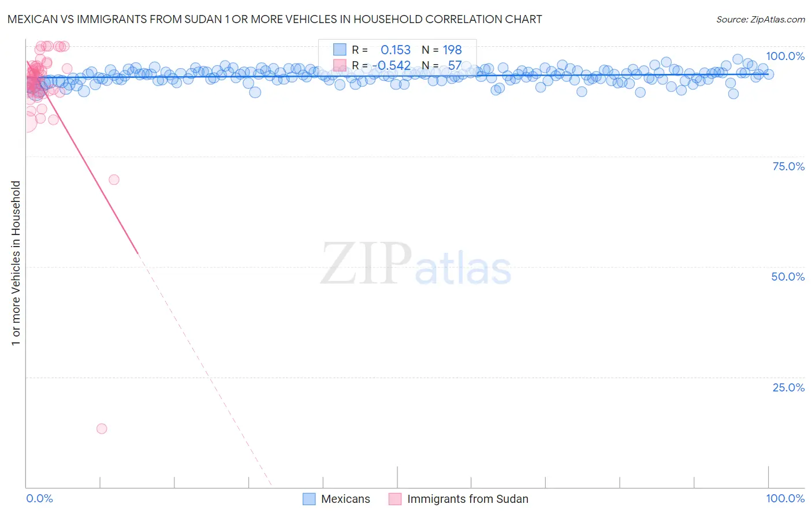This screenshot has width=812, height=515.
Task: Click the pink swatch beside R = -0.542
Action: click(340, 65)
